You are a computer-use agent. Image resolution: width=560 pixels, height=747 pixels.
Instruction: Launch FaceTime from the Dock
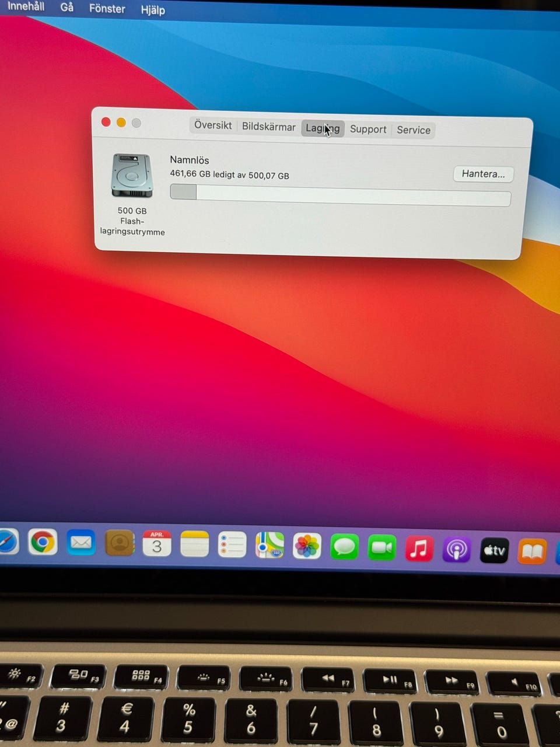381,547
